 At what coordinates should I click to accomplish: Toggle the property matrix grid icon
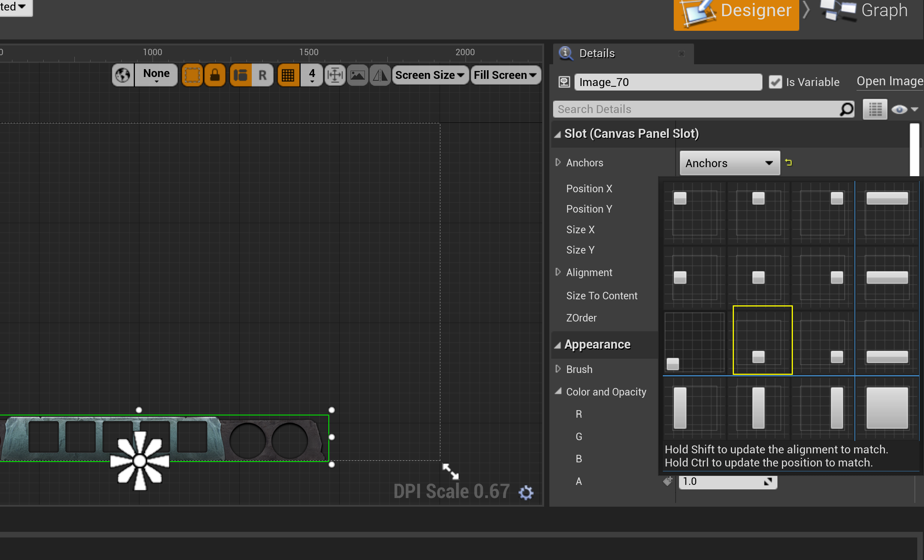[875, 109]
